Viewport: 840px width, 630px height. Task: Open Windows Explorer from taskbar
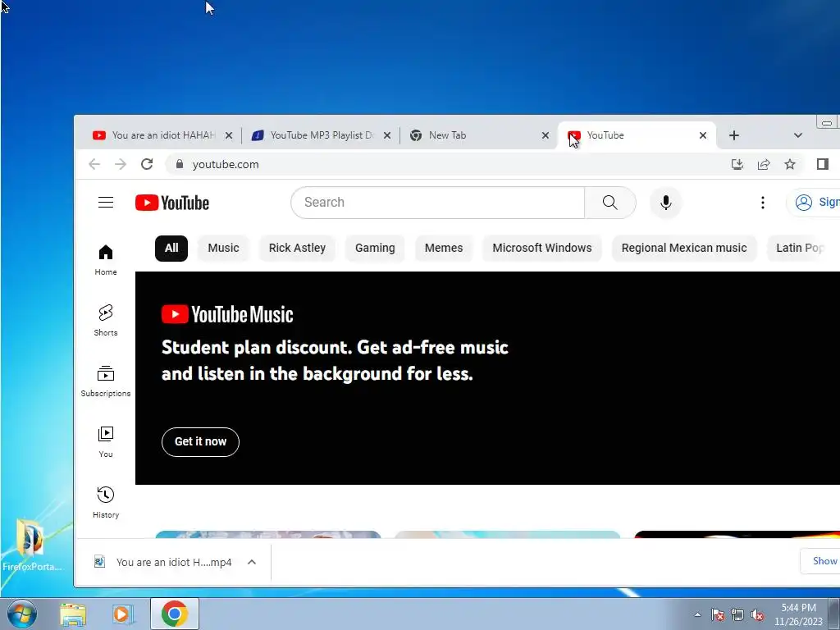(x=73, y=614)
